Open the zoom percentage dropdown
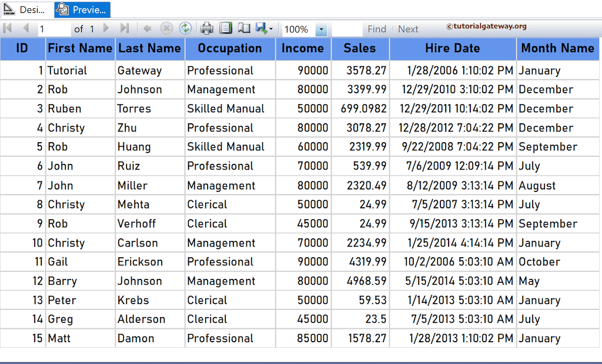 321,29
